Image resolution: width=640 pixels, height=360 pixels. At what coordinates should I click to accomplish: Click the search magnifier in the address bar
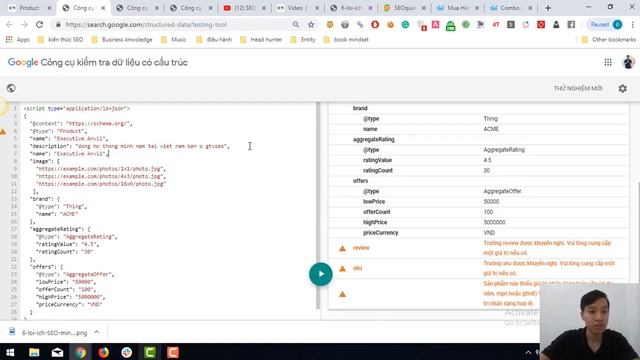point(296,24)
